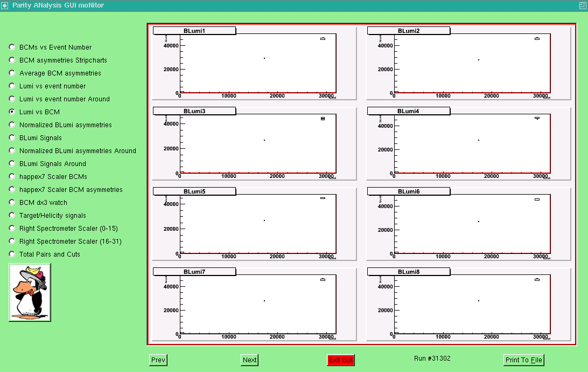Click the BLumi4 plot title
This screenshot has height=372, width=588.
[x=408, y=111]
